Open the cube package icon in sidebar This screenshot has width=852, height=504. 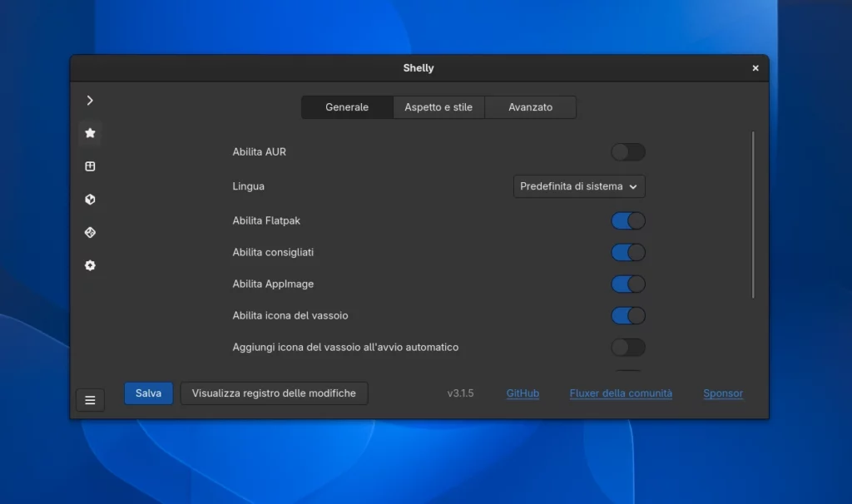pyautogui.click(x=90, y=200)
